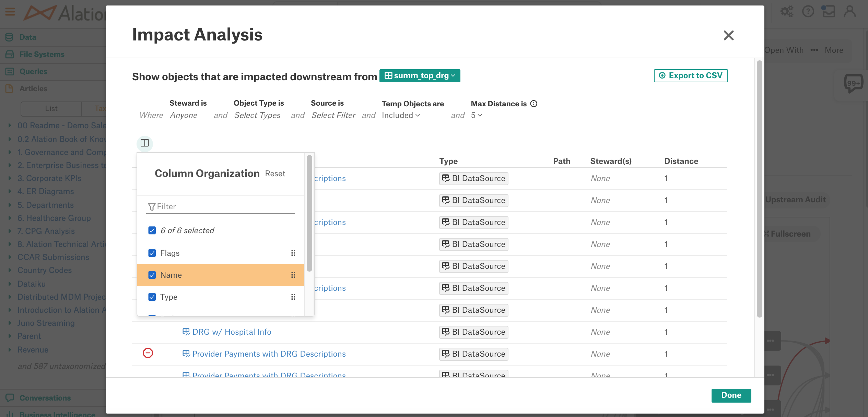Open the Steward Anyone filter
Viewport: 868px width, 417px height.
tap(184, 115)
